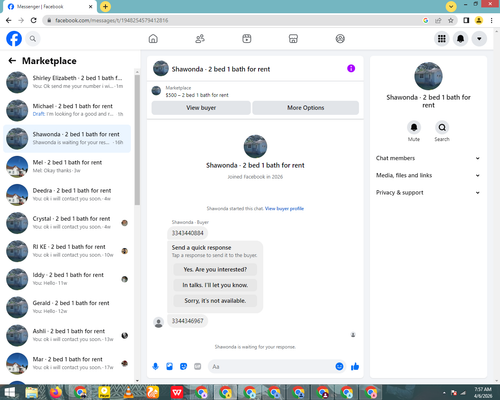
Task: Open Ashli conversation
Action: [67, 335]
